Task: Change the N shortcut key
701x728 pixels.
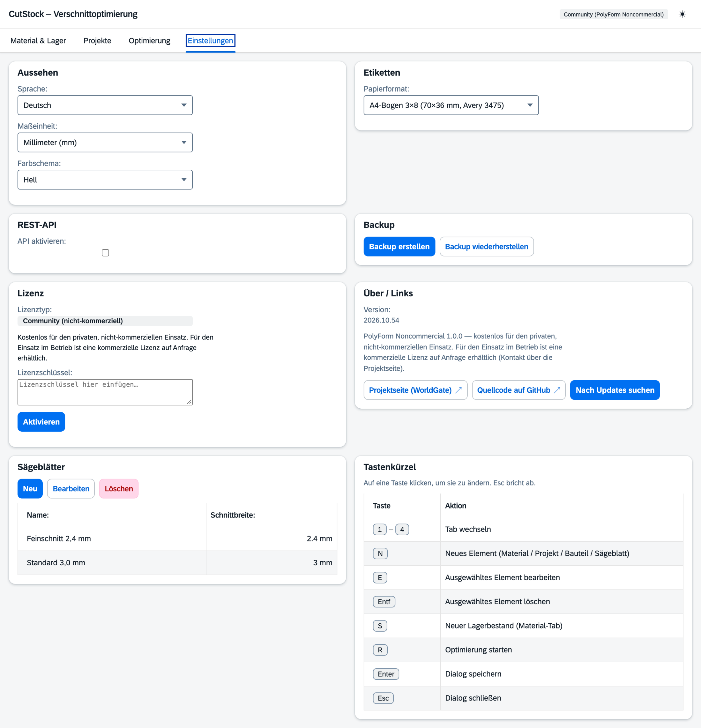Action: point(380,553)
